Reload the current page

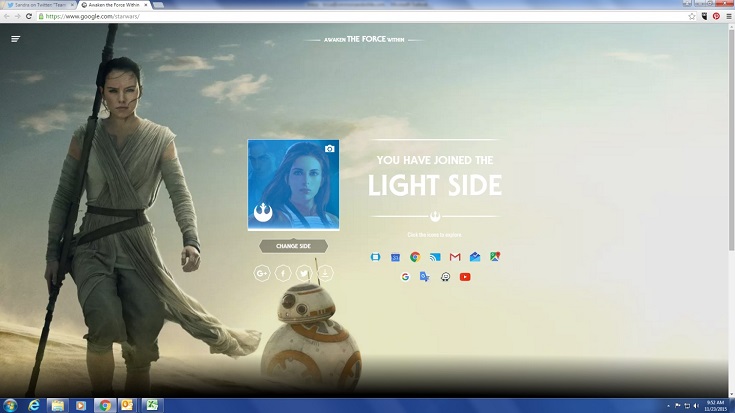coord(29,16)
